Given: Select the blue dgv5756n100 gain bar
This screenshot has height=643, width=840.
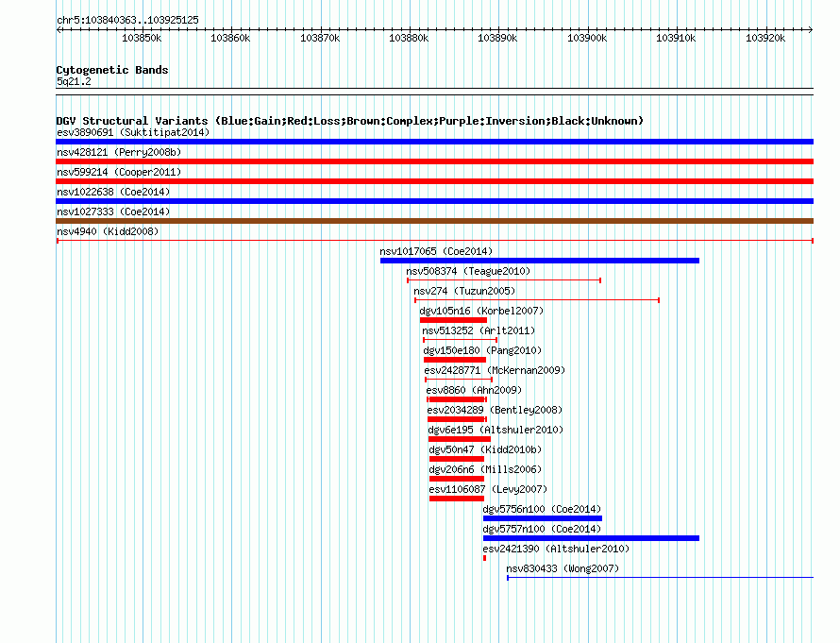Looking at the screenshot, I should click(543, 518).
